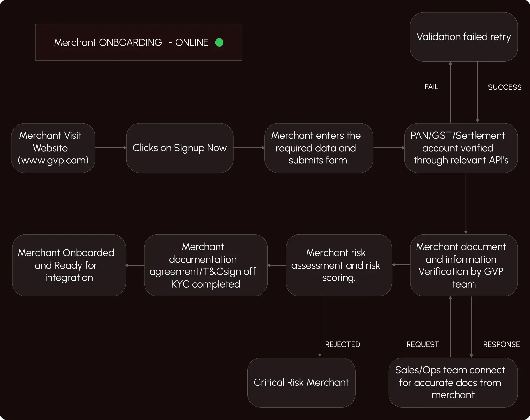530x420 pixels.
Task: Click the SUCCESS arrow label
Action: coord(504,87)
